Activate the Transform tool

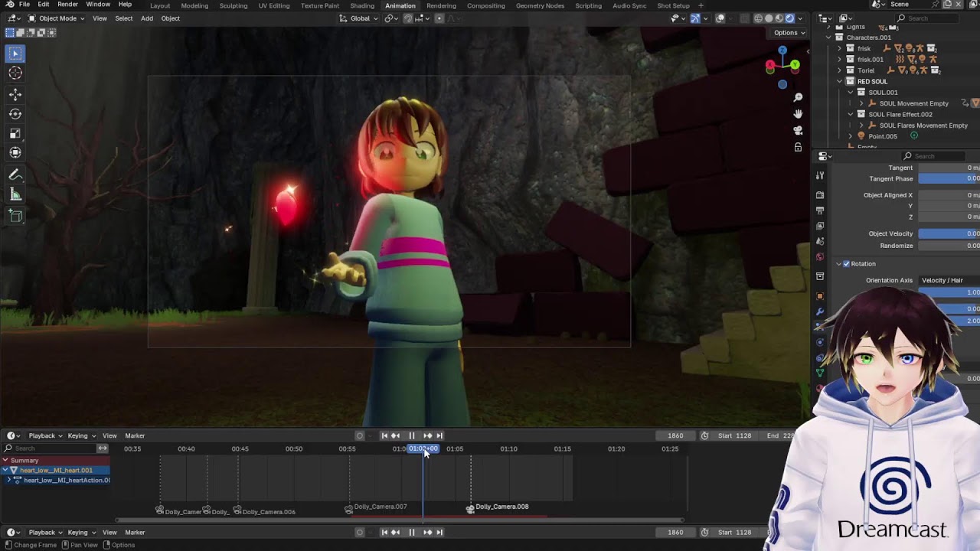coord(15,152)
